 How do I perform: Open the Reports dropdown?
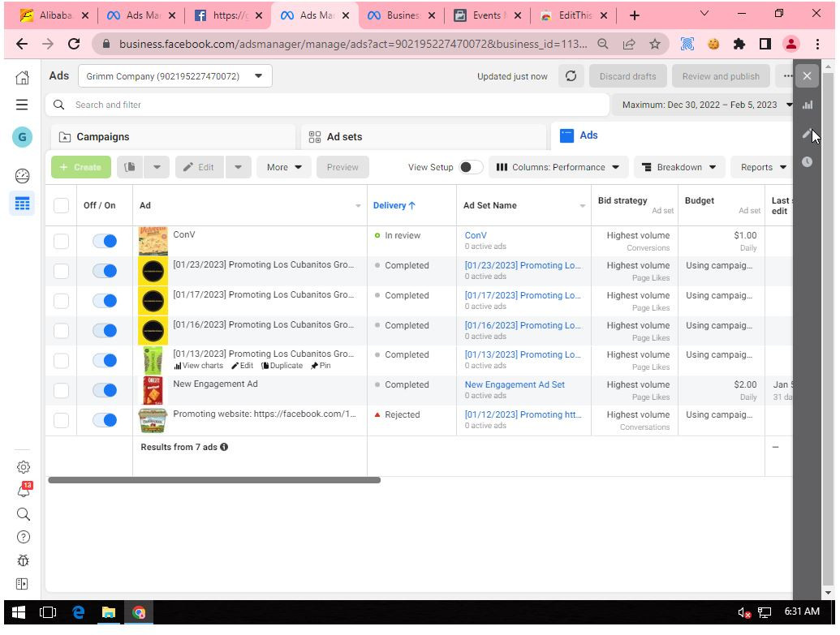(763, 167)
